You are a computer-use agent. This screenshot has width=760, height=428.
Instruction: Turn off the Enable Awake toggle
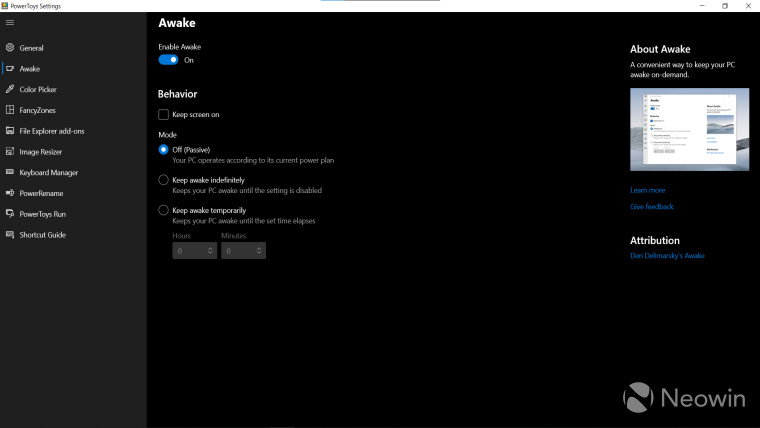point(169,60)
